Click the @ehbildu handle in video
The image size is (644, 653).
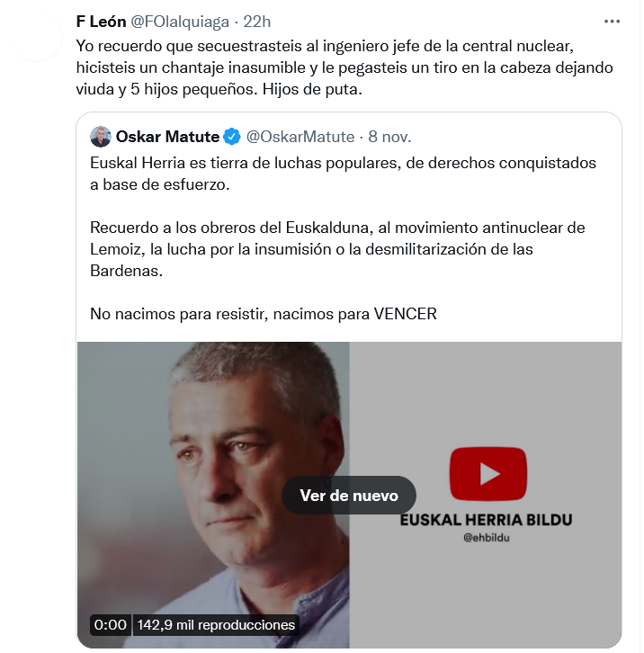pyautogui.click(x=487, y=538)
